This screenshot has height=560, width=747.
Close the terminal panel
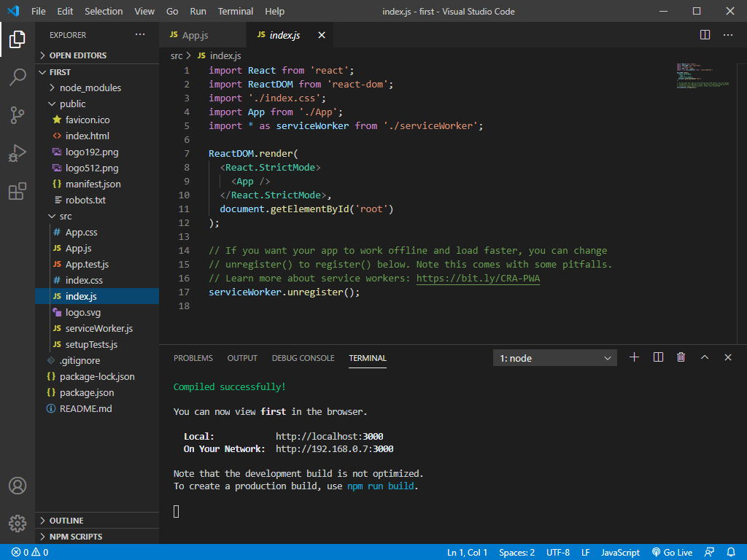click(728, 357)
